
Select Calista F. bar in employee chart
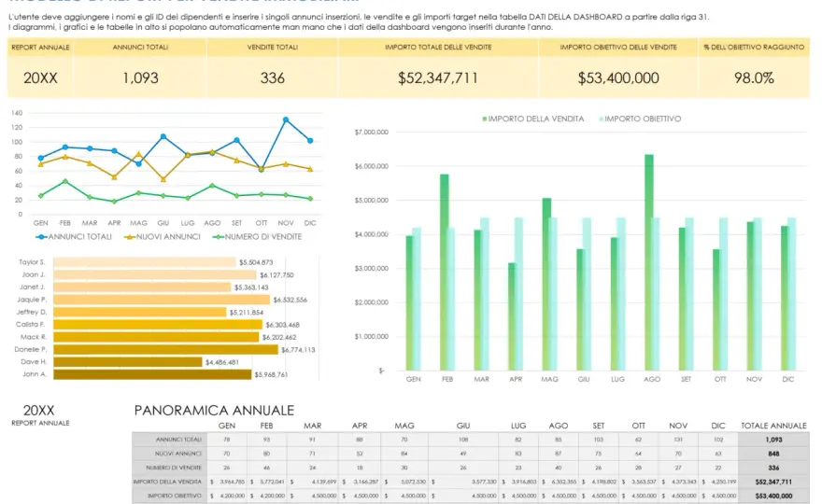pos(158,325)
